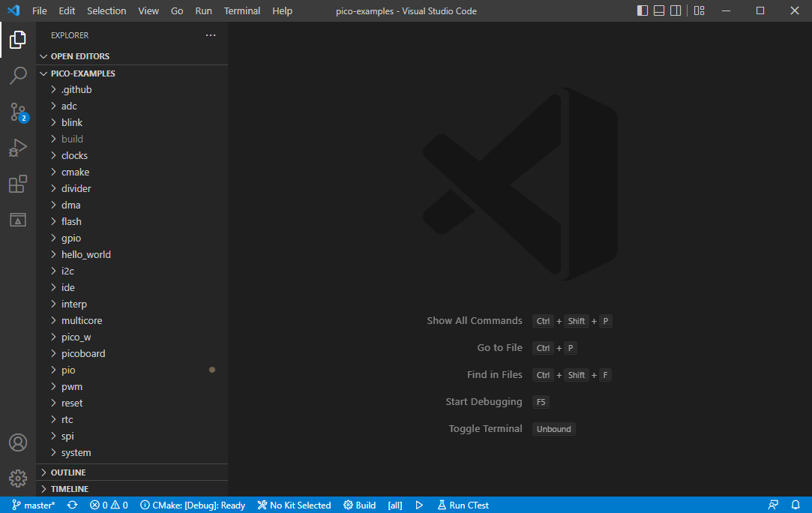Image resolution: width=812 pixels, height=513 pixels.
Task: Toggle primary side bar layout icon
Action: click(x=642, y=11)
